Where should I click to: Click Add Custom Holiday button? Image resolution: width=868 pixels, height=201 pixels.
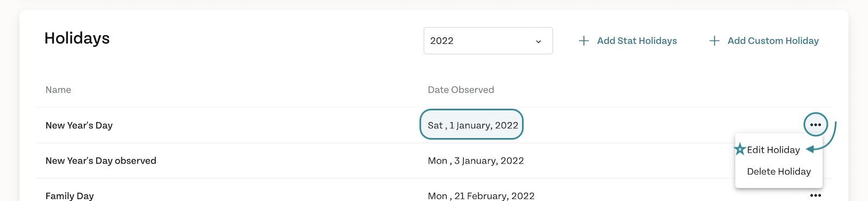[773, 41]
